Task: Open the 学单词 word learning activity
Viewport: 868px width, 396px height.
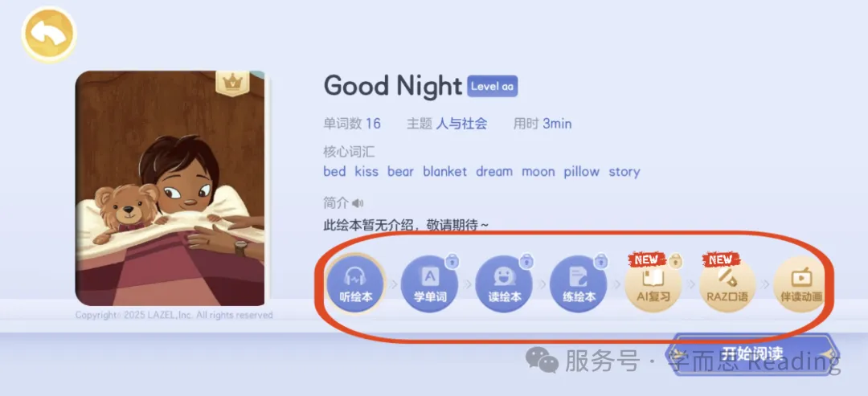Action: (x=429, y=284)
